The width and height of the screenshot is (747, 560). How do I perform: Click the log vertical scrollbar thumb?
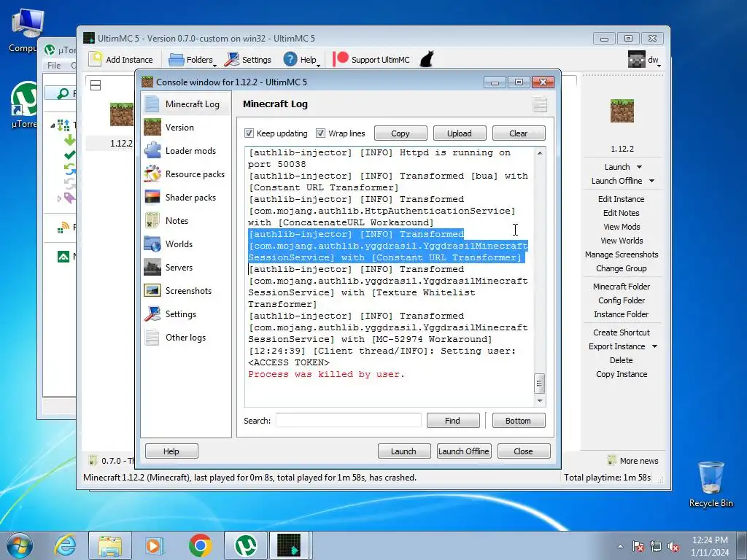[x=539, y=384]
